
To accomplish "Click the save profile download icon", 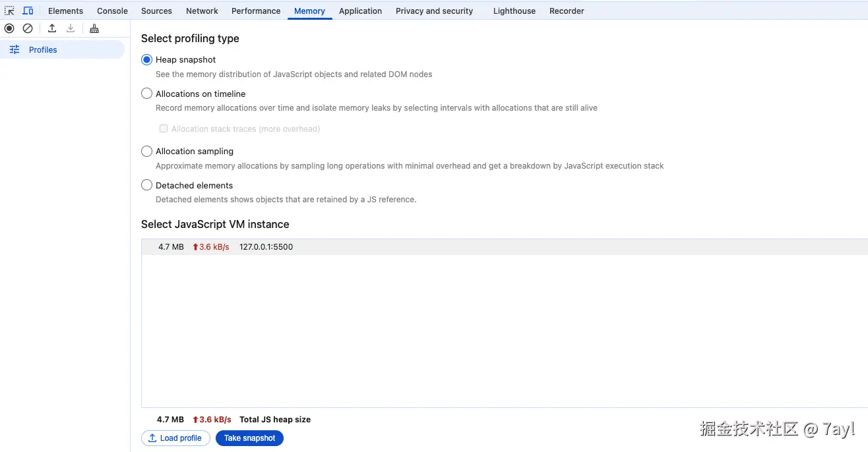I will pos(71,28).
